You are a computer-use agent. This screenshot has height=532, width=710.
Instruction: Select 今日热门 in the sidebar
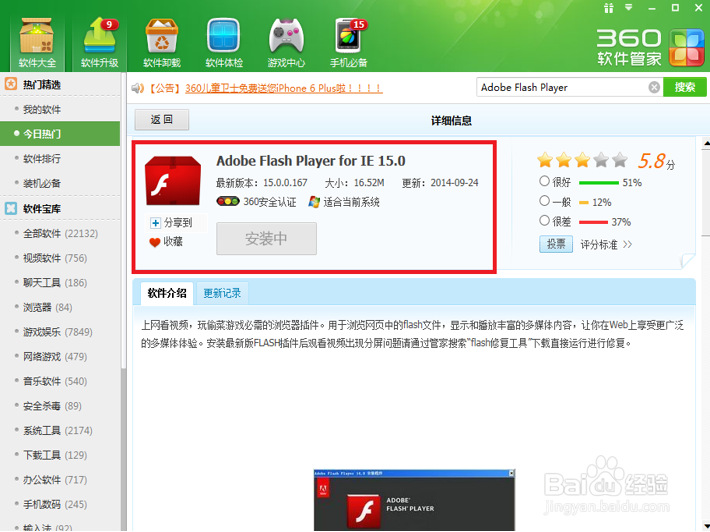[60, 134]
